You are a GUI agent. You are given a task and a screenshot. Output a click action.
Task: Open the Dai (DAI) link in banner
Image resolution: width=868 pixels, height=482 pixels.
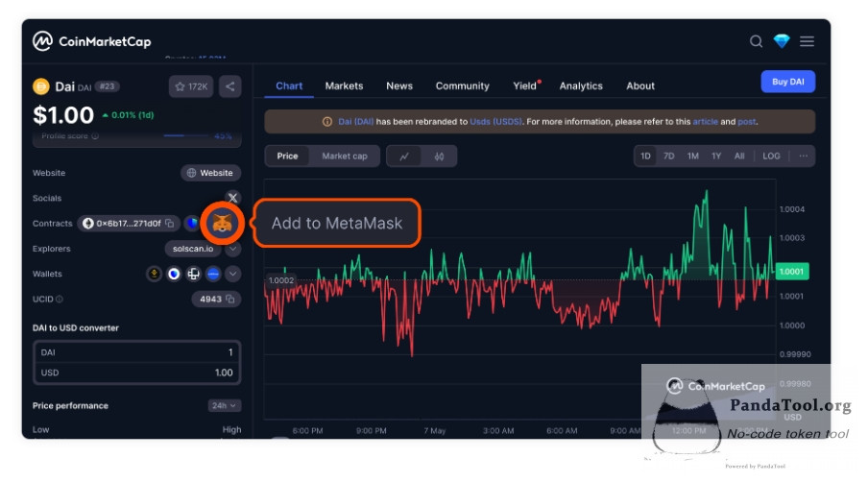[x=356, y=122]
